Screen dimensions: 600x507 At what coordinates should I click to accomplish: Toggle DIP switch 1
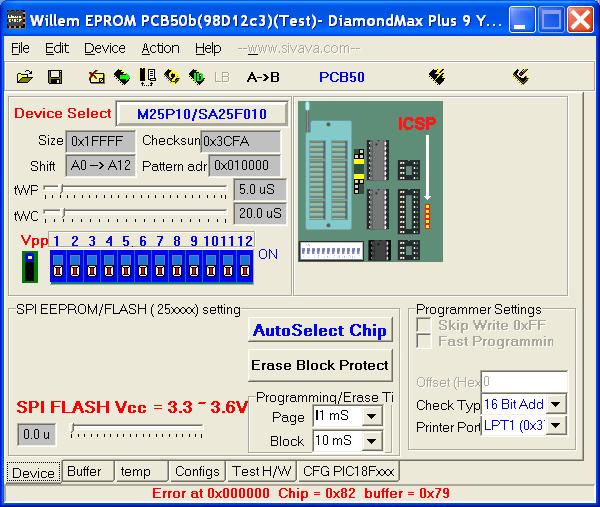tap(58, 267)
